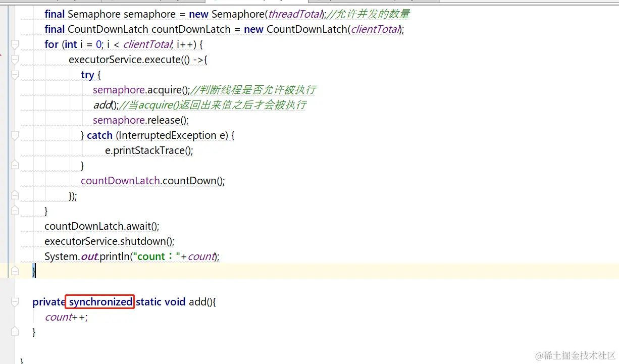Collapse fold marker beside executorService.execute line
The width and height of the screenshot is (619, 364).
coord(15,60)
